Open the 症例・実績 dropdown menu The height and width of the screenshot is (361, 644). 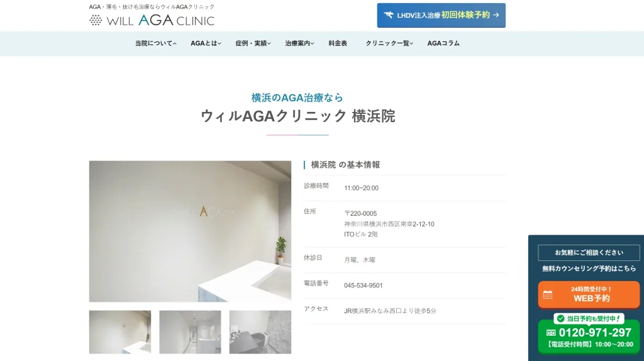(x=253, y=43)
